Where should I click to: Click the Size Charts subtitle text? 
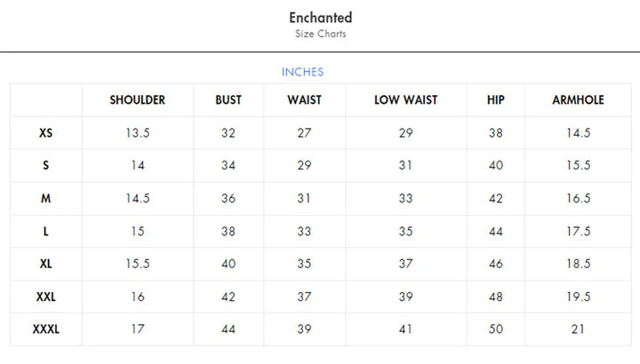tap(320, 35)
